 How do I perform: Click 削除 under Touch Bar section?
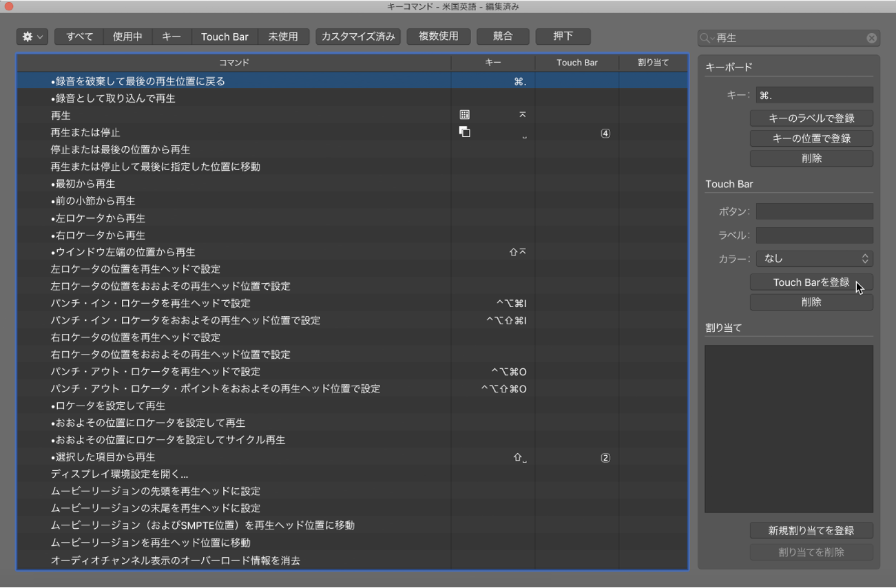click(x=811, y=302)
